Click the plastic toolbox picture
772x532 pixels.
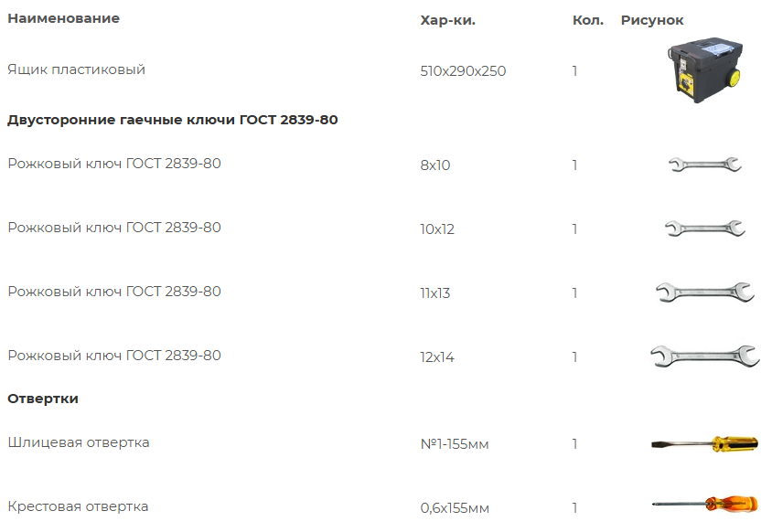(x=703, y=69)
